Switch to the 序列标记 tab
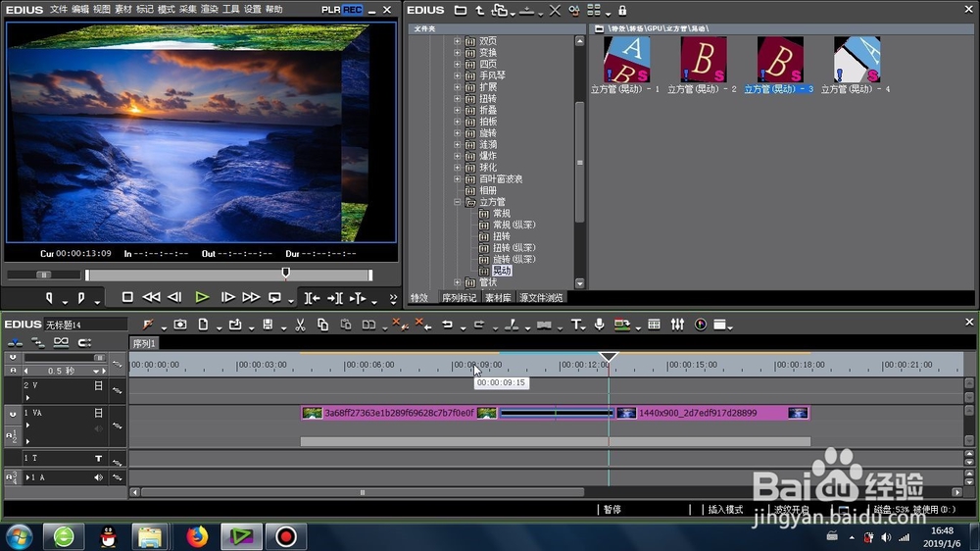Image resolution: width=980 pixels, height=551 pixels. (460, 298)
